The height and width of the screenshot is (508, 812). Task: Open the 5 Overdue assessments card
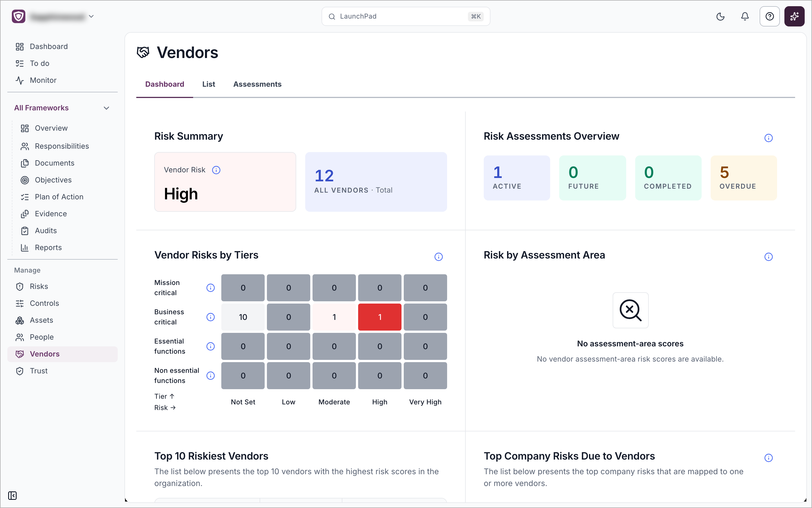[744, 178]
